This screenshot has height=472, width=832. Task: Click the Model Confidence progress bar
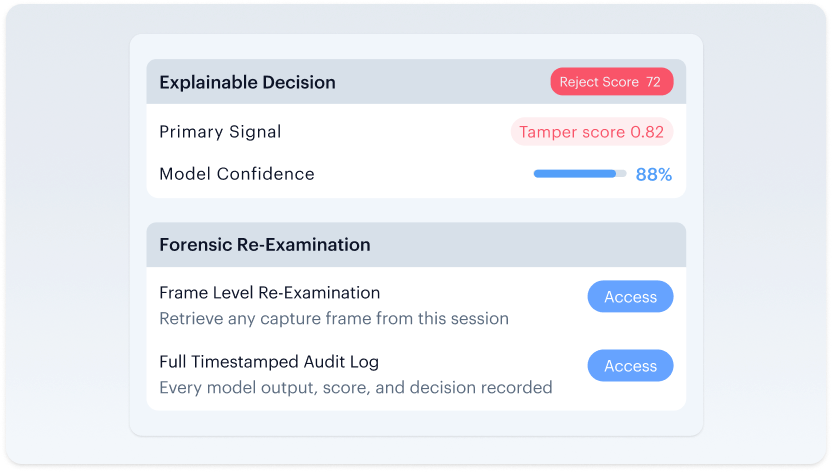[580, 174]
